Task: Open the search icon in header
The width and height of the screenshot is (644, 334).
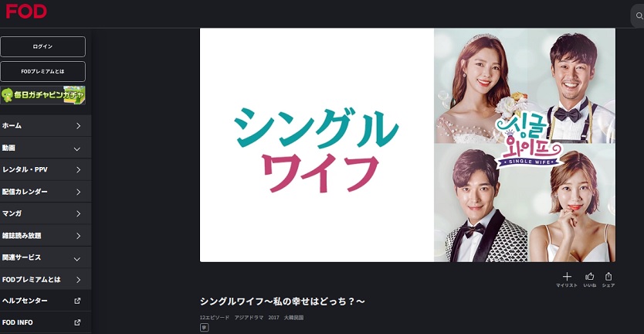Action: (x=639, y=16)
